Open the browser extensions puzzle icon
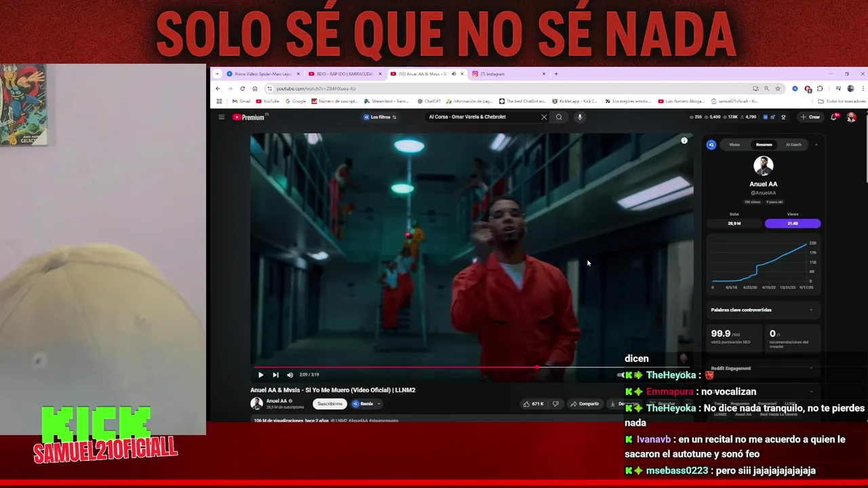This screenshot has height=488, width=868. click(820, 89)
